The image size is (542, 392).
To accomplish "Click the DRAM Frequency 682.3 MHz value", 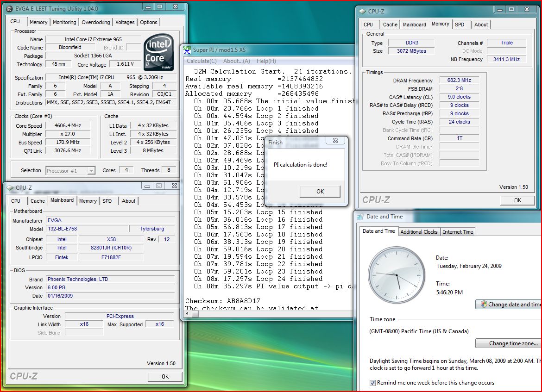I will (459, 80).
